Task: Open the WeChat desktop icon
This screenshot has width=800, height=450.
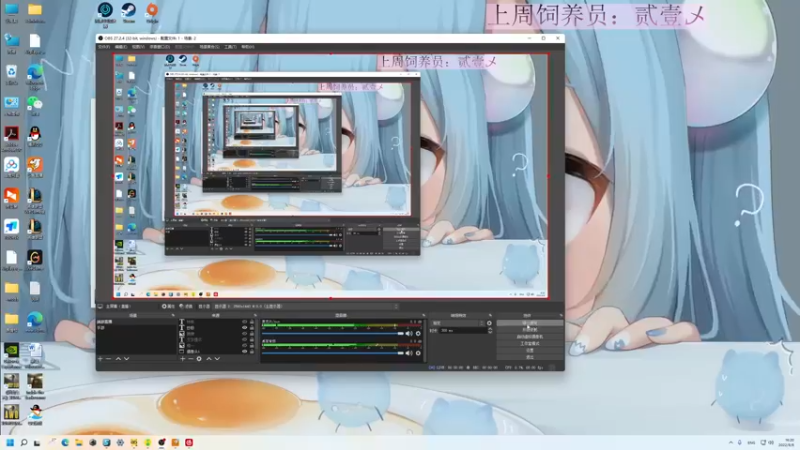Action: tap(35, 103)
